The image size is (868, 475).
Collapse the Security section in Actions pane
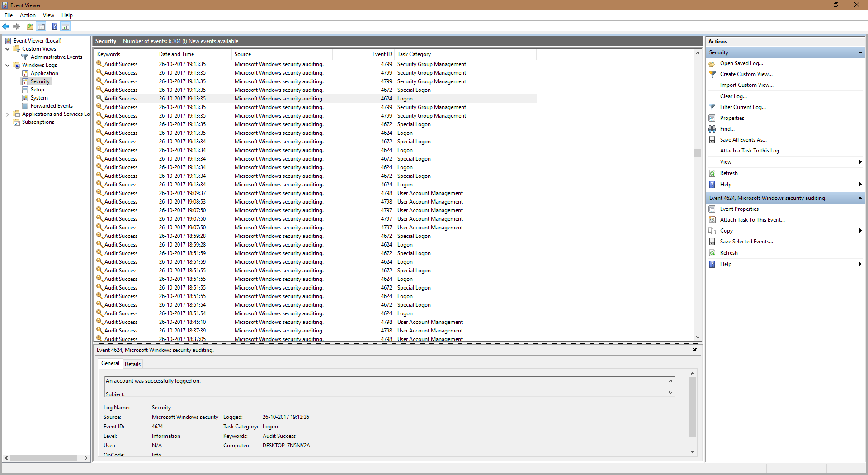[x=860, y=52]
